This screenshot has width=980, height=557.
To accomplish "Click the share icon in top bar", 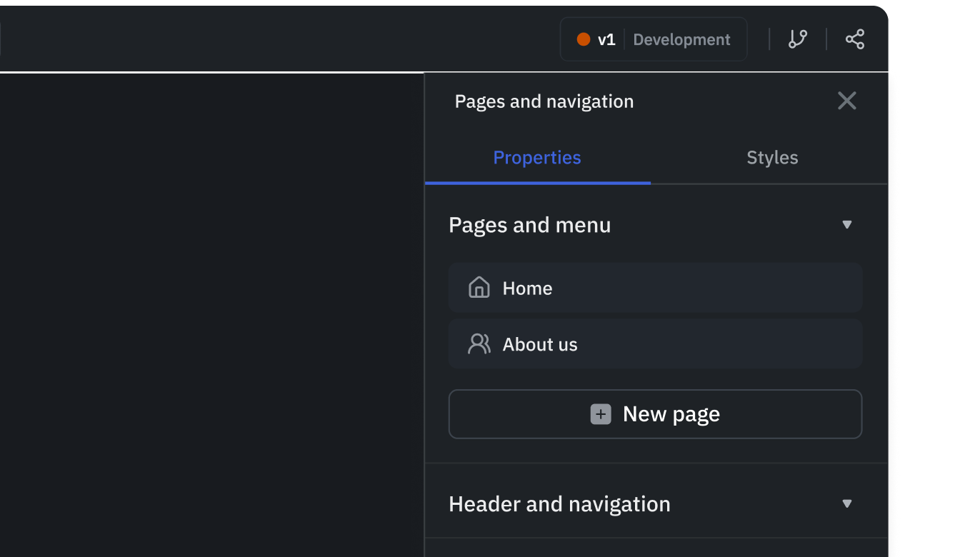I will (x=855, y=39).
